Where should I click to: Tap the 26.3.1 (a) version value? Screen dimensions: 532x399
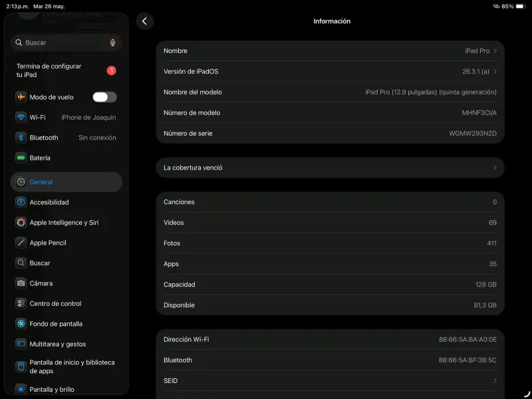(x=475, y=72)
